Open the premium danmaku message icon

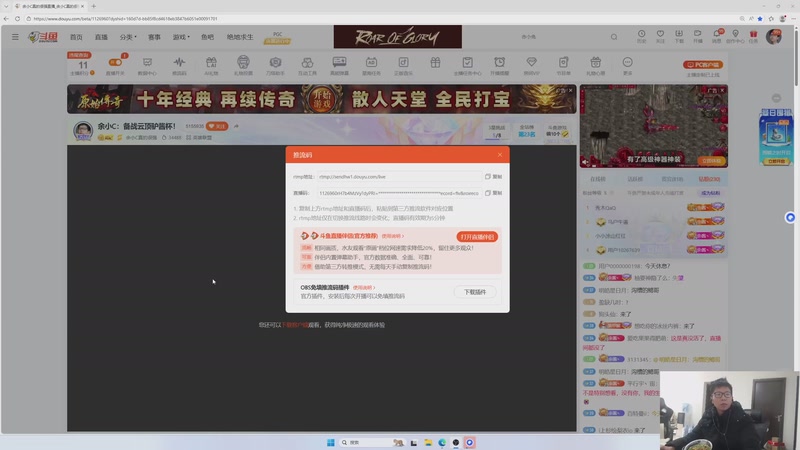pyautogui.click(x=339, y=64)
